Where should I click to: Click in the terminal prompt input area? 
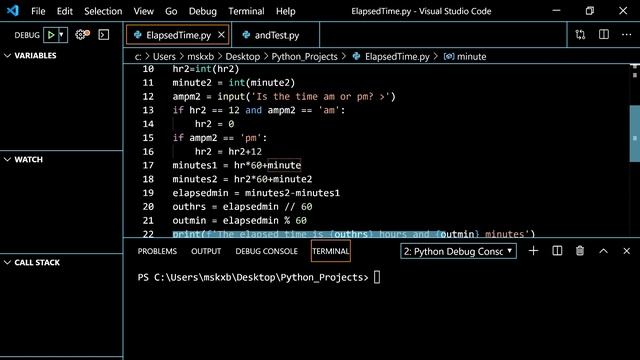(x=377, y=277)
